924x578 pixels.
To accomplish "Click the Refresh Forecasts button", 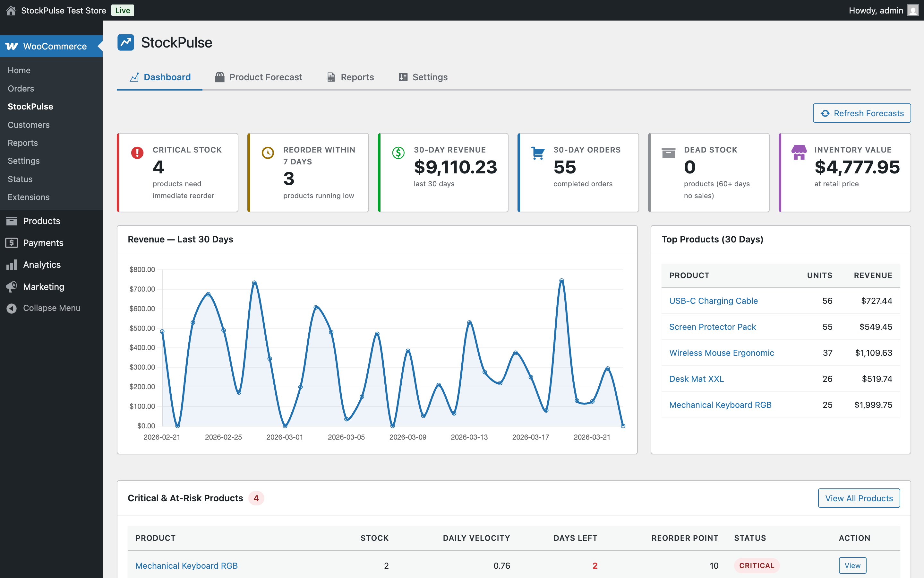I will click(x=862, y=113).
